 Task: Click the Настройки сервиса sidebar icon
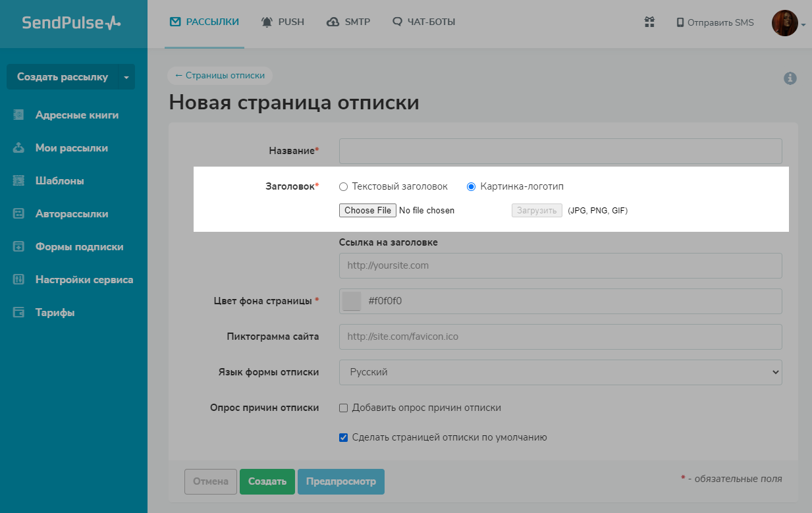pyautogui.click(x=18, y=280)
